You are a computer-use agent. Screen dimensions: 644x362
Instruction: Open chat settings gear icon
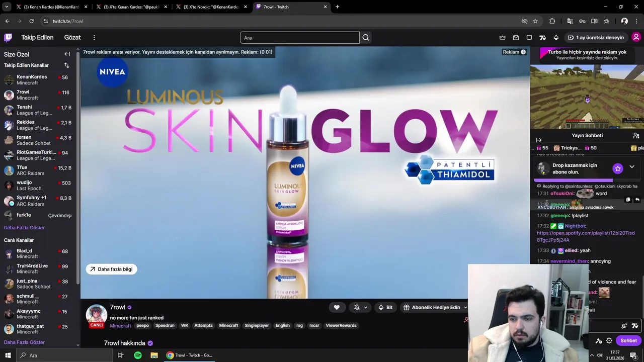click(x=609, y=340)
